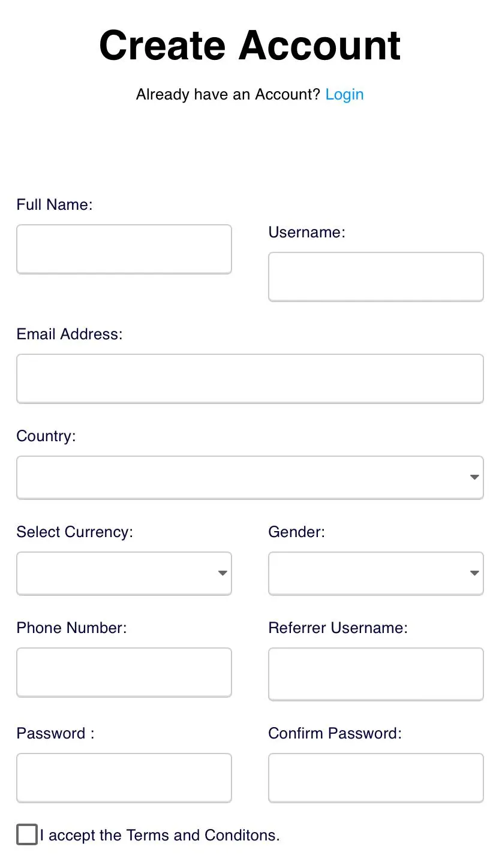Click the Country dropdown arrow icon

coord(474,478)
